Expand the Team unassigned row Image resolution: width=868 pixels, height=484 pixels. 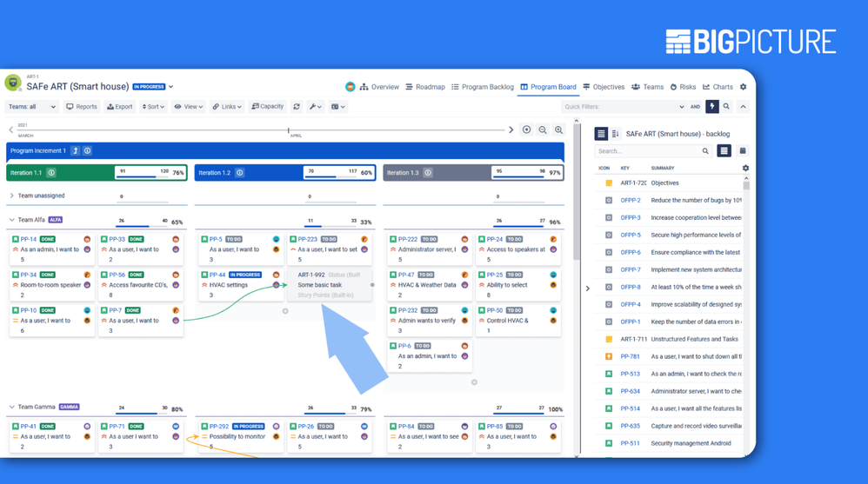pos(11,196)
